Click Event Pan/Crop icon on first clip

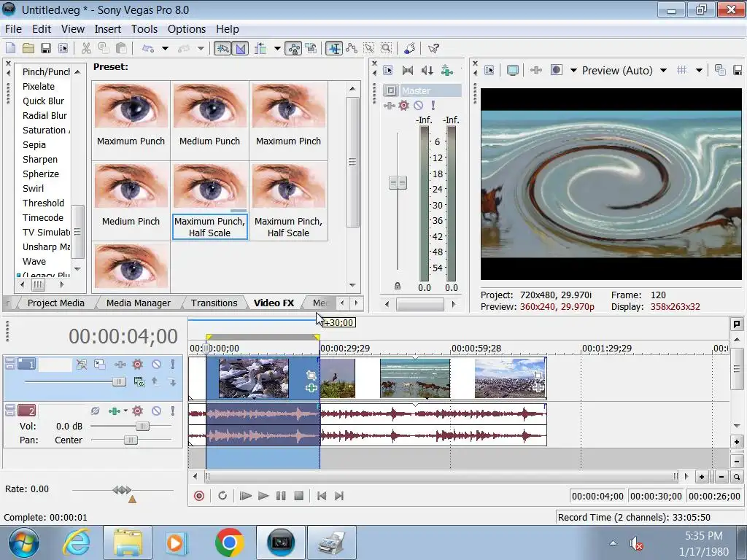pyautogui.click(x=311, y=376)
